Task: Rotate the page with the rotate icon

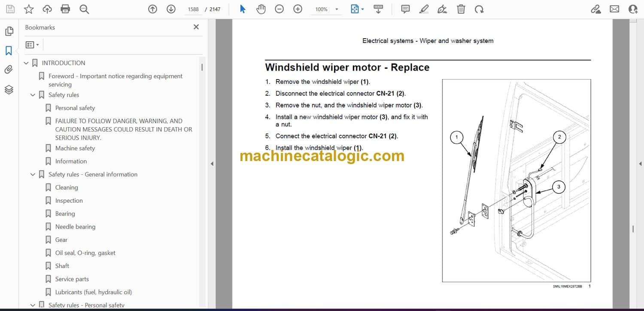Action: point(479,9)
